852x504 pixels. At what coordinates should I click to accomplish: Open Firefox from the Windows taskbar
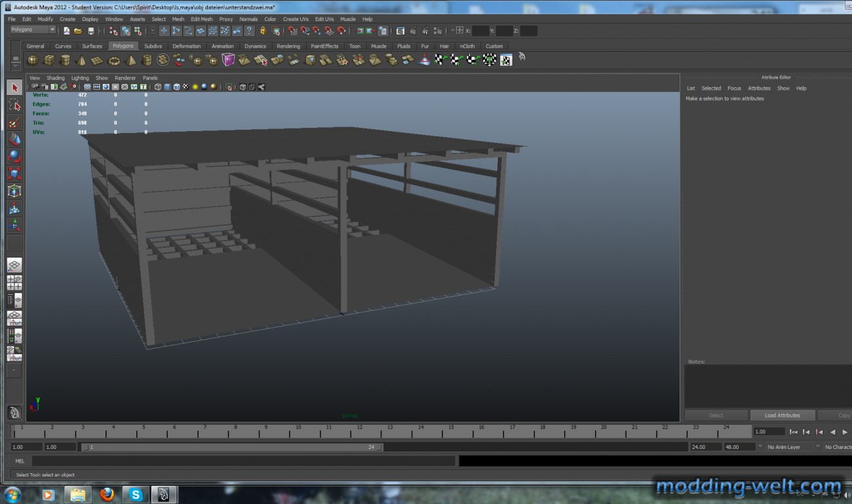[x=107, y=494]
